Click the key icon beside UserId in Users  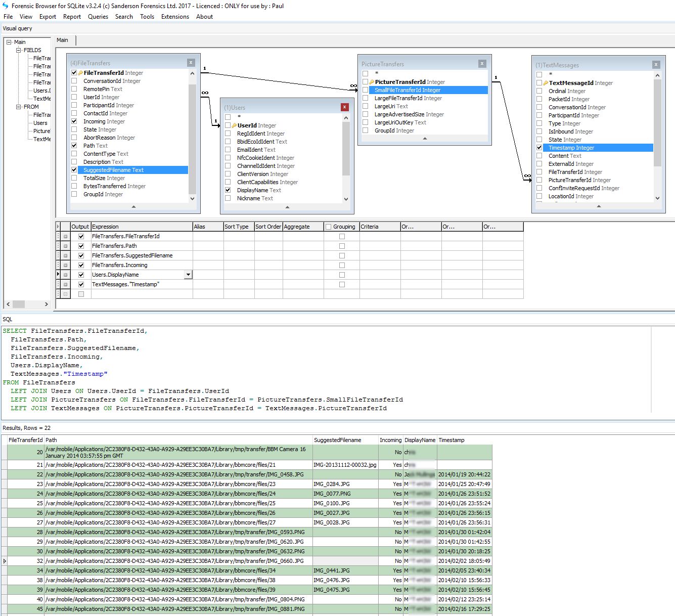pyautogui.click(x=234, y=125)
